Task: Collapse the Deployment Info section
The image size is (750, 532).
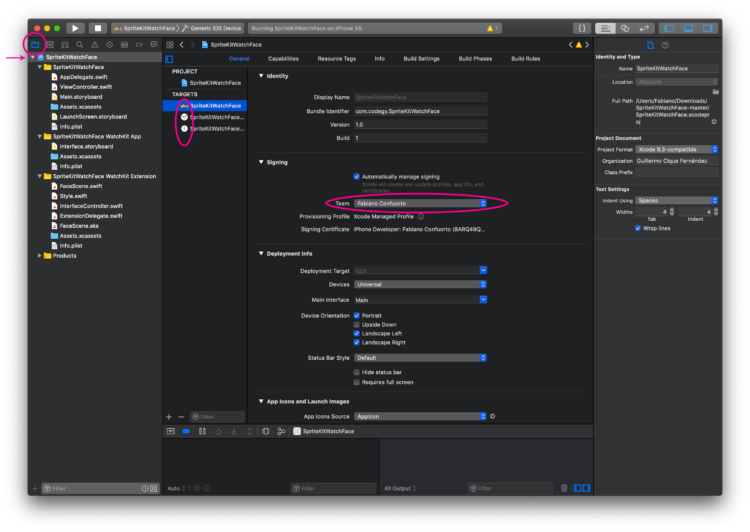Action: click(x=261, y=254)
